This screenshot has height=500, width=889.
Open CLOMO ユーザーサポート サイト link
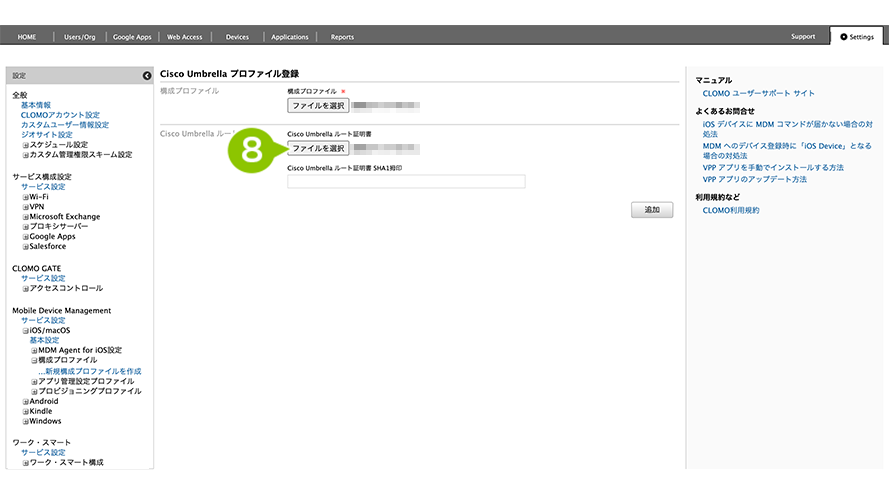pos(759,94)
